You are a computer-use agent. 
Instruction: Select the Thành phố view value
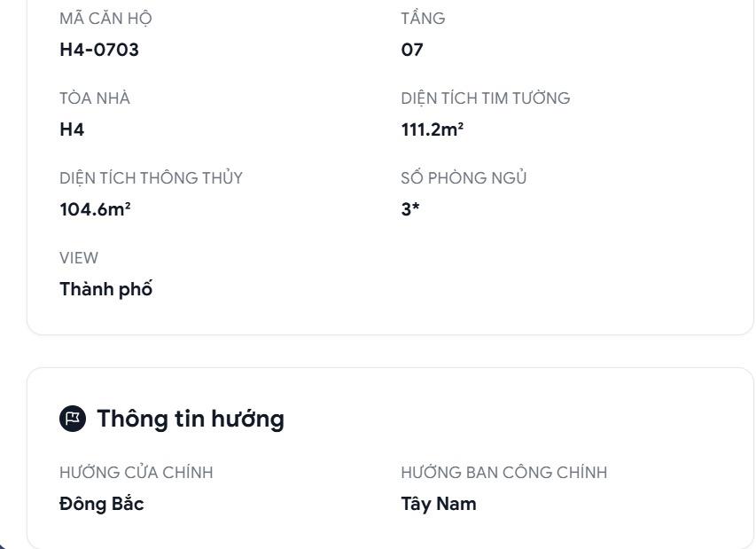pyautogui.click(x=106, y=289)
